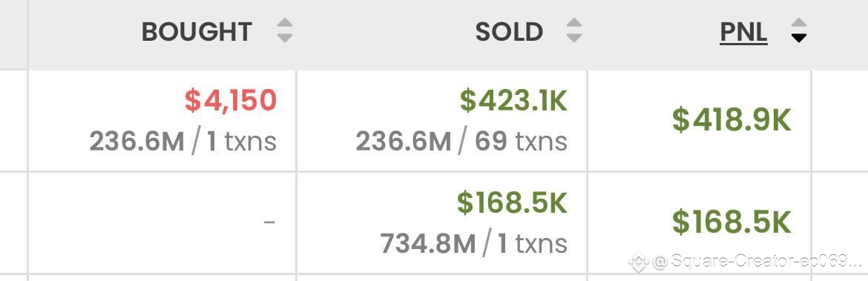The width and height of the screenshot is (868, 281).
Task: Click the empty dash in BOUGHT column
Action: point(269,222)
